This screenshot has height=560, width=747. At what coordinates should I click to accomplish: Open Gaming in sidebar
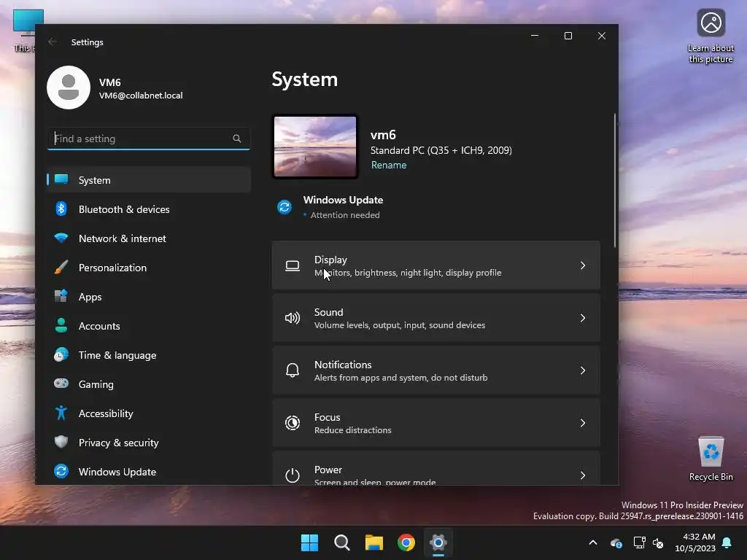click(149, 384)
